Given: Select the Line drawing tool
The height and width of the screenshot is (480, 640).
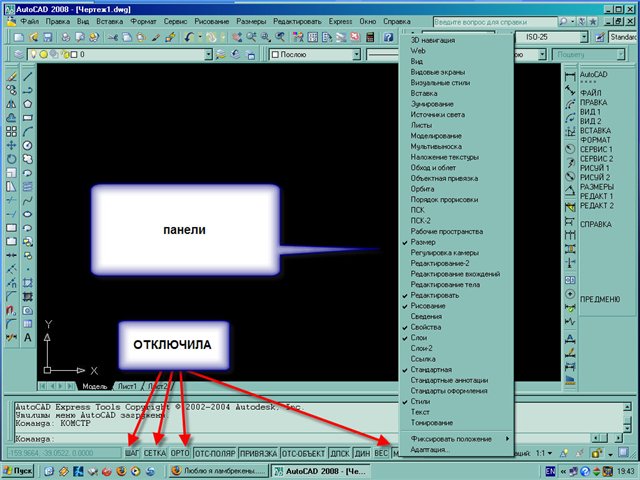Looking at the screenshot, I should coord(29,75).
